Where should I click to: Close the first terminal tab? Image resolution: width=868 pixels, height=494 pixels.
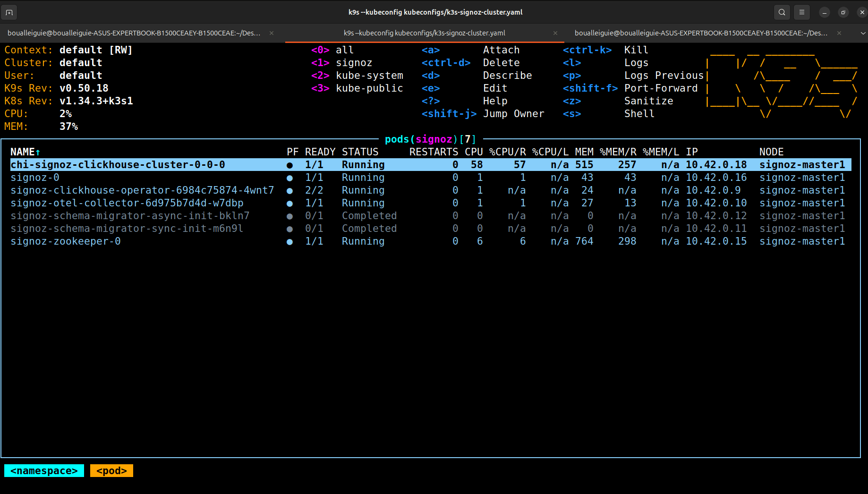272,33
